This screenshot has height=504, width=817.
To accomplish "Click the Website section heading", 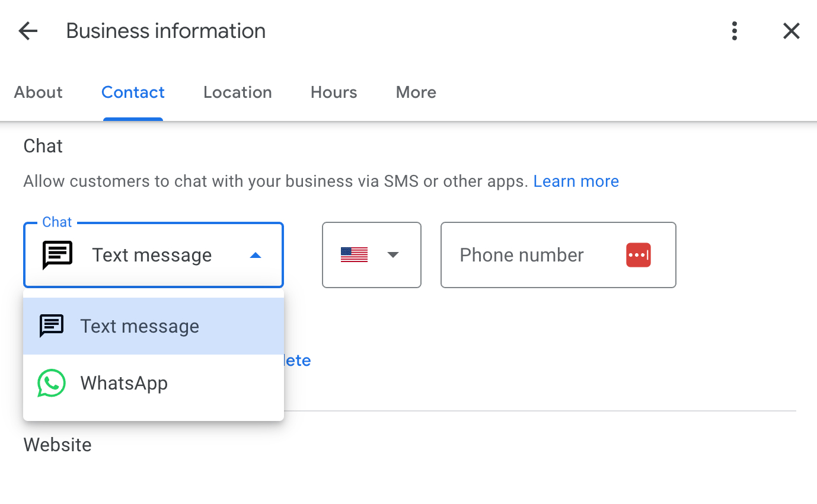I will pyautogui.click(x=57, y=444).
